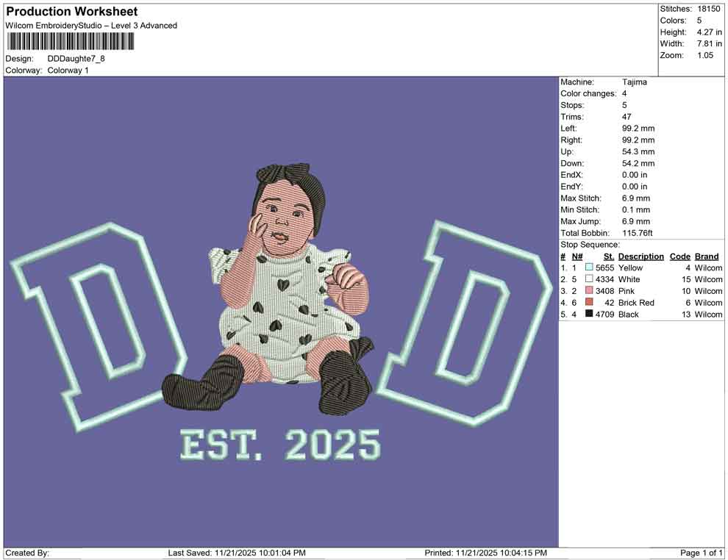Viewport: 728px width, 560px height.
Task: Click the stitch count '4709' in Black row
Action: pos(604,314)
